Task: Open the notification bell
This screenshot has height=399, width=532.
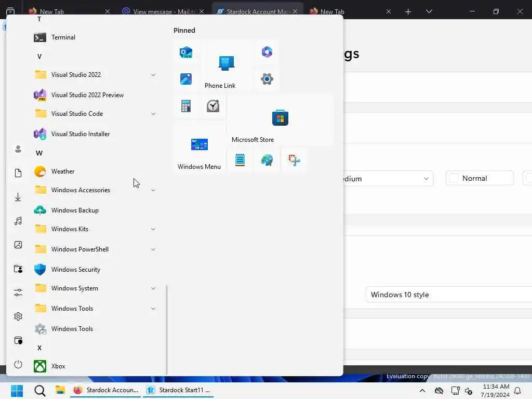Action: [x=518, y=391]
